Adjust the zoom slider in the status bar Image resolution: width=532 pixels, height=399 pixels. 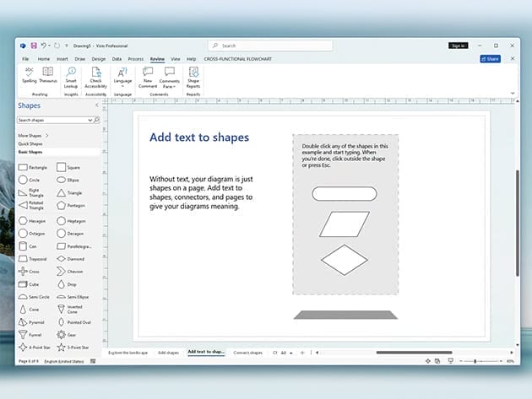click(x=475, y=361)
